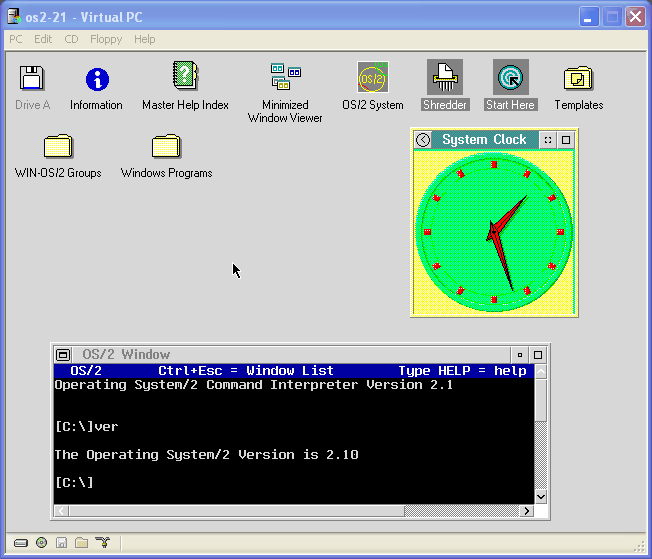Click OS/2 Window scroll left arrow

click(x=62, y=511)
